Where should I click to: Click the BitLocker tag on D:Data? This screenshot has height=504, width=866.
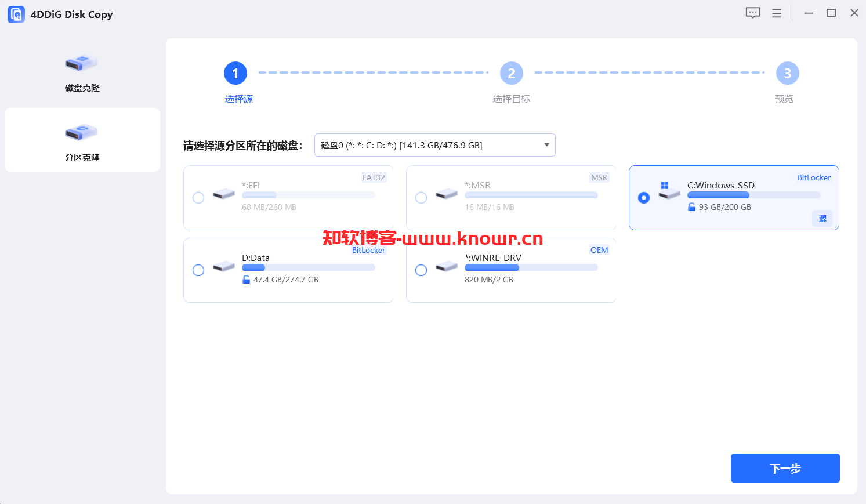coord(368,250)
